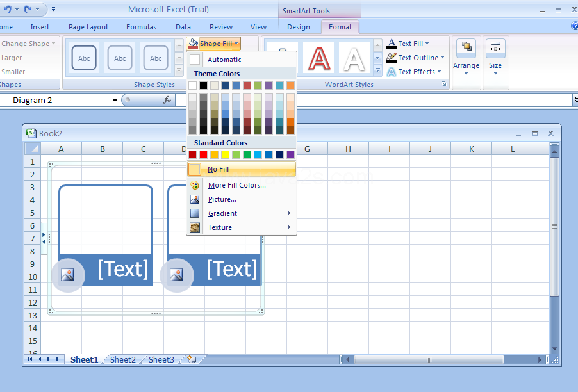The image size is (578, 392).
Task: Click the Insert Function fx button
Action: 167,100
